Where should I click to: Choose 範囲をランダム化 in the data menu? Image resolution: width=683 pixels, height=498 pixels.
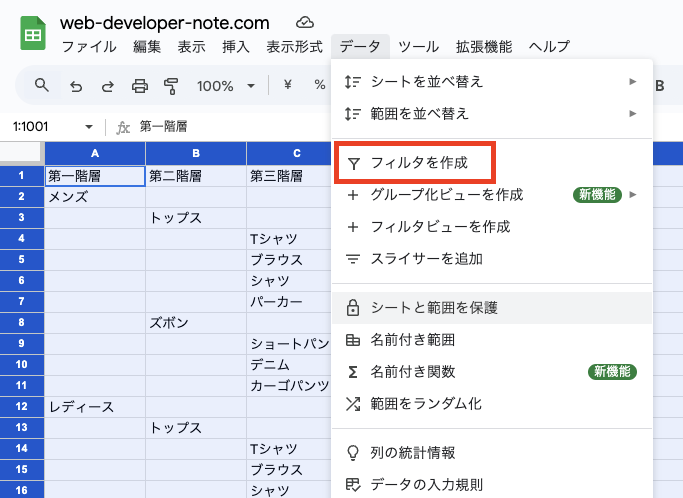pos(426,404)
